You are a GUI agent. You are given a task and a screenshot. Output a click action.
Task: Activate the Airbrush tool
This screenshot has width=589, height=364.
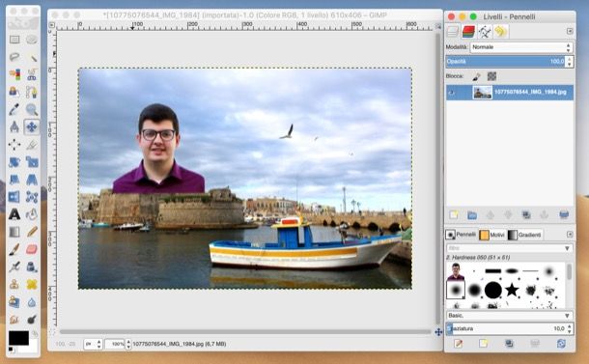pos(14,267)
